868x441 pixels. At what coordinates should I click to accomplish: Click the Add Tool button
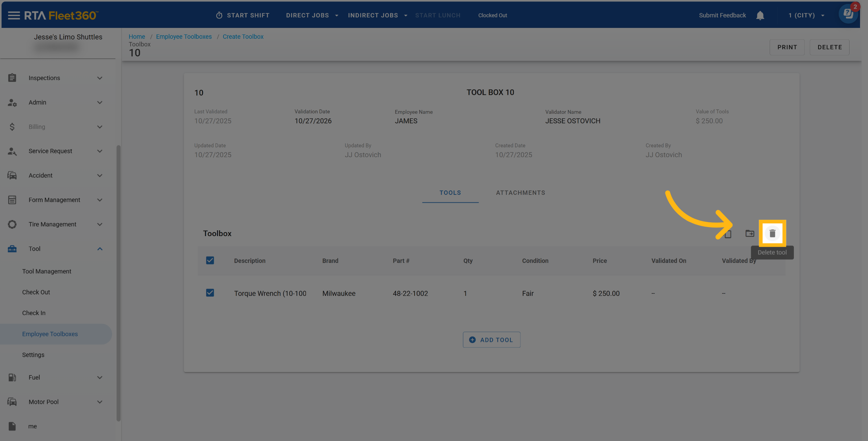tap(491, 340)
